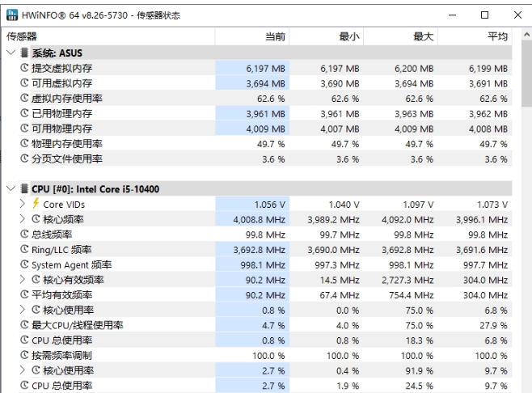Viewport: 532px width, 393px height.
Task: Expand the Core VIDs row
Action: [x=23, y=204]
